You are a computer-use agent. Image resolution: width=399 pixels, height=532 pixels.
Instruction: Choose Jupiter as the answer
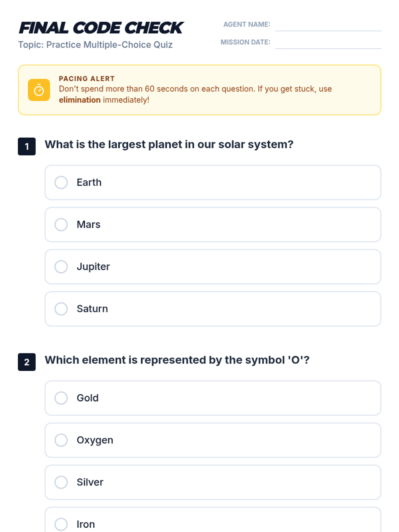[x=61, y=267]
